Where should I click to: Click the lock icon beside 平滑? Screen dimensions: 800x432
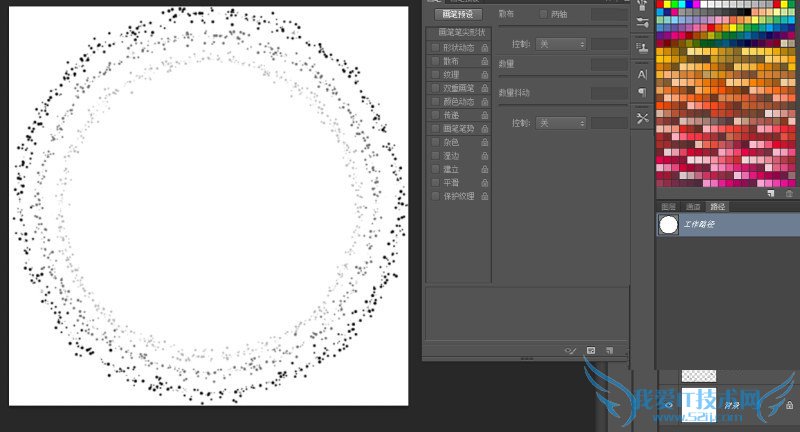pos(484,183)
